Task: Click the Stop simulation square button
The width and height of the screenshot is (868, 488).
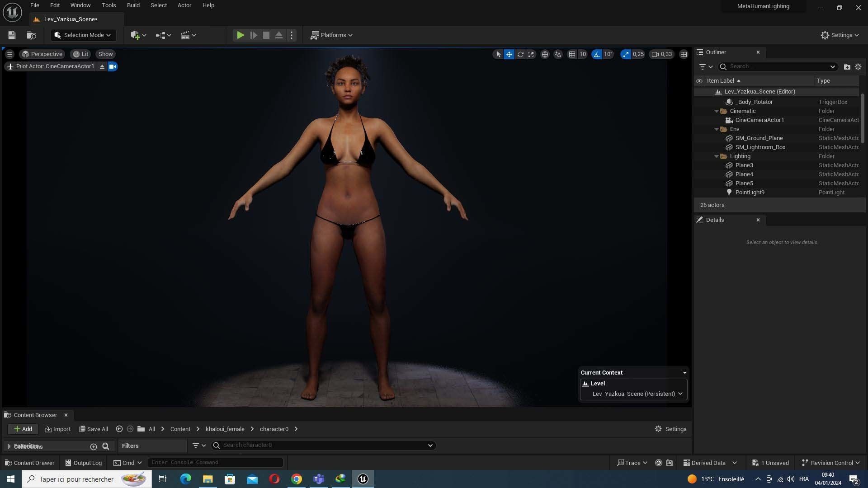Action: [266, 35]
